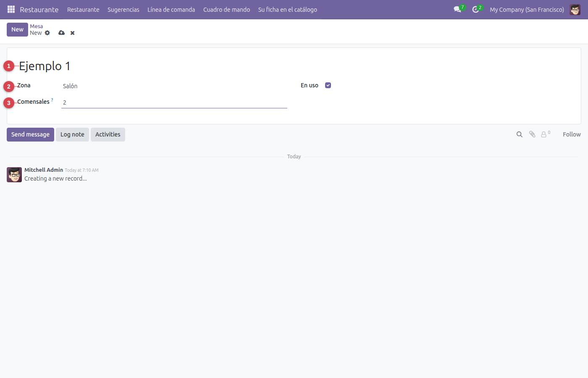Viewport: 588px width, 378px height.
Task: Open the Línea de comanda menu
Action: click(171, 9)
